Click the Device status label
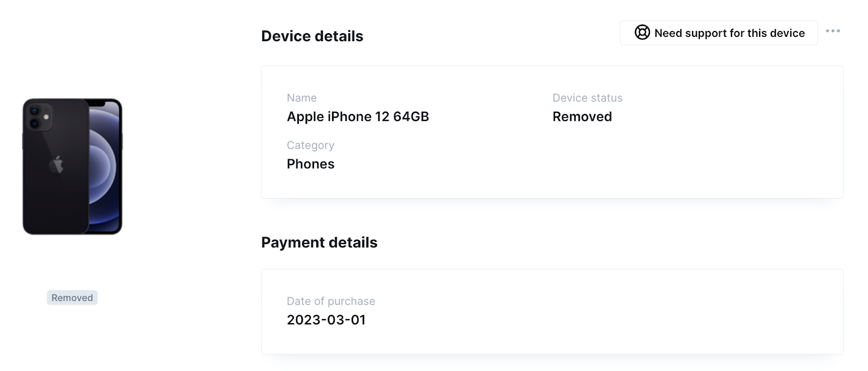This screenshot has width=868, height=371. pos(588,98)
